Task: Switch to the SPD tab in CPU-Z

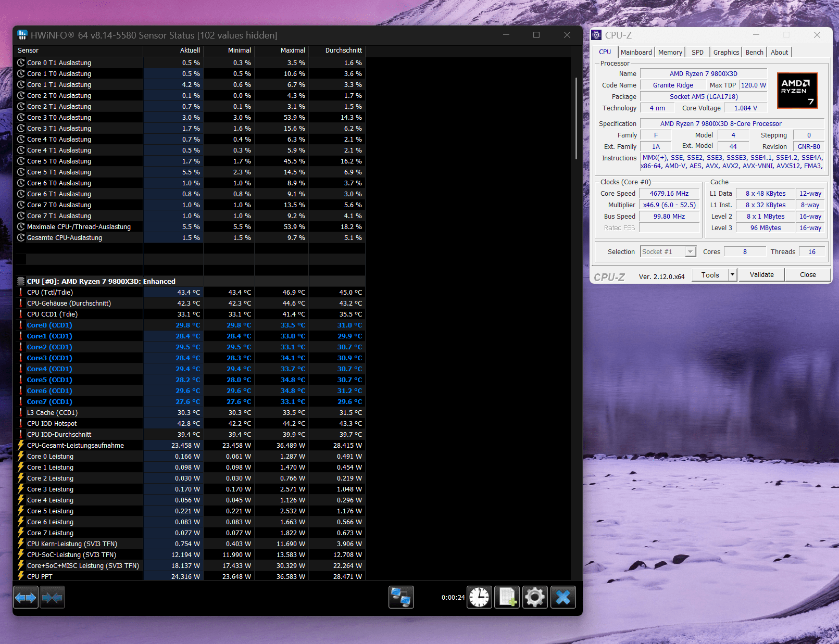Action: [697, 52]
